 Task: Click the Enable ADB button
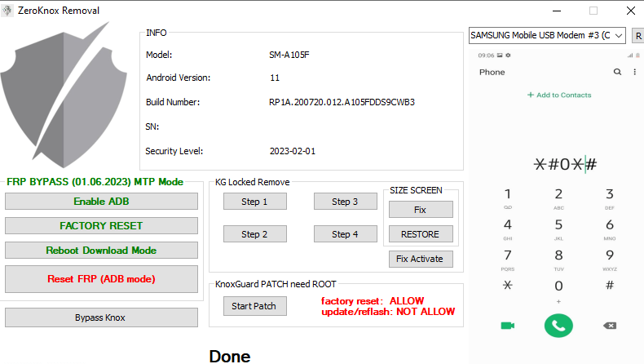(101, 202)
